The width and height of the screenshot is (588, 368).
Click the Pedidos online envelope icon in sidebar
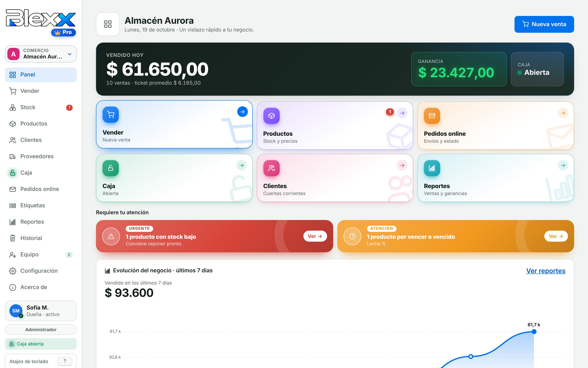click(x=13, y=189)
